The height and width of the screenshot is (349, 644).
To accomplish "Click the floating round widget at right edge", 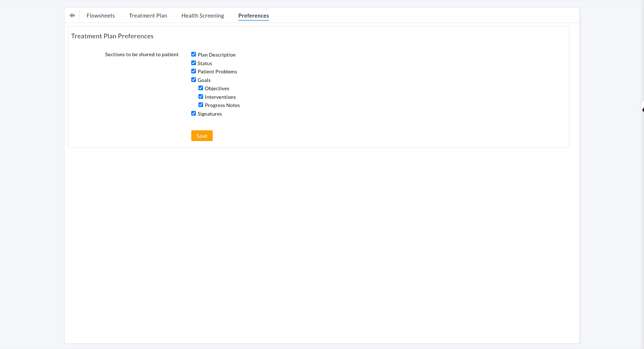I will pyautogui.click(x=642, y=107).
